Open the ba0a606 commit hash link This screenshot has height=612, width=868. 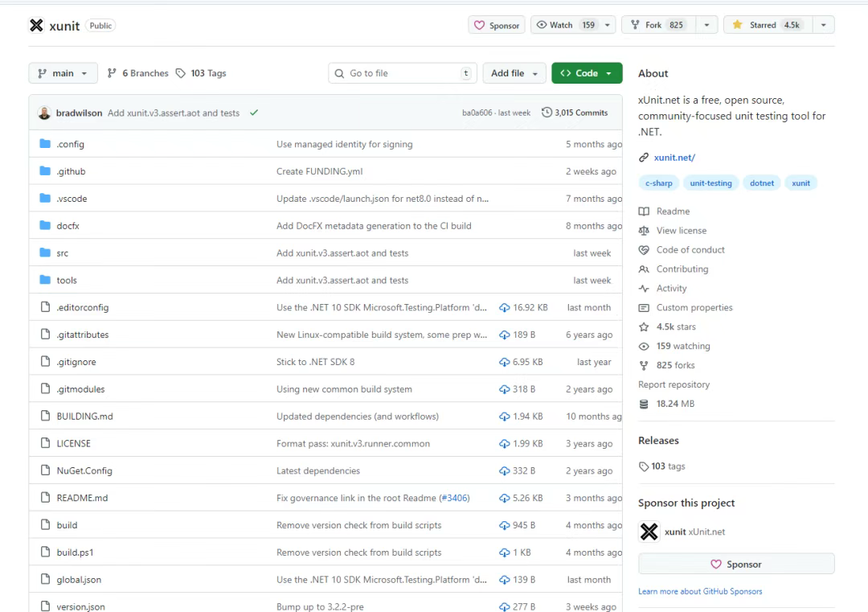tap(477, 113)
